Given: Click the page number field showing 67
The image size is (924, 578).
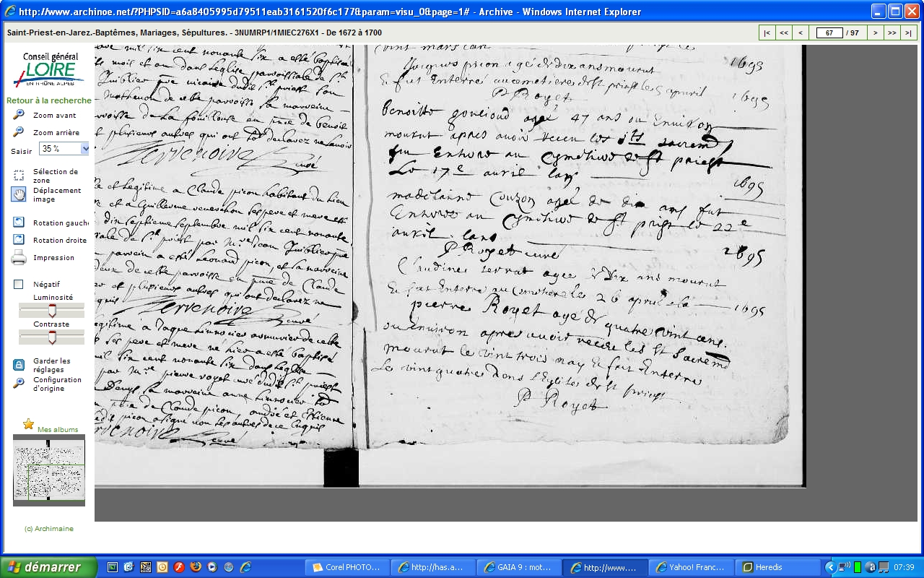Looking at the screenshot, I should click(829, 33).
